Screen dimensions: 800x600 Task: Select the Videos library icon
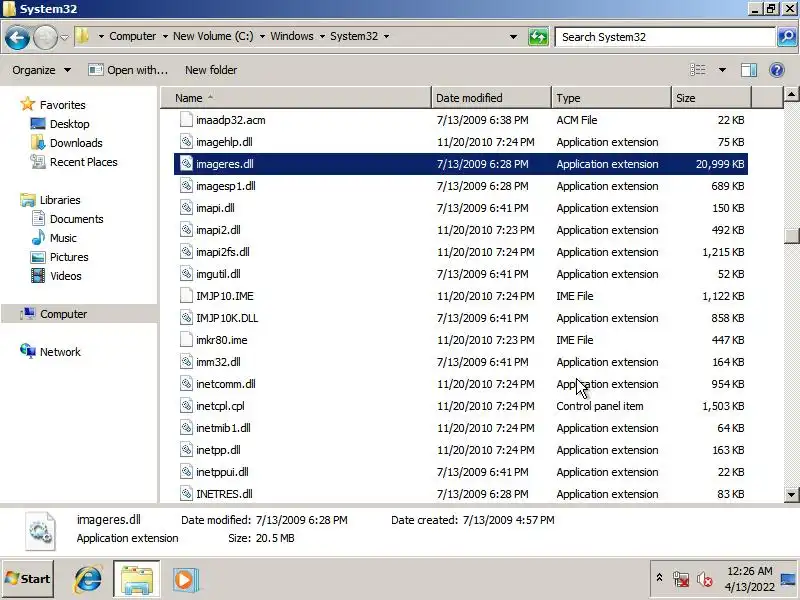[x=38, y=276]
